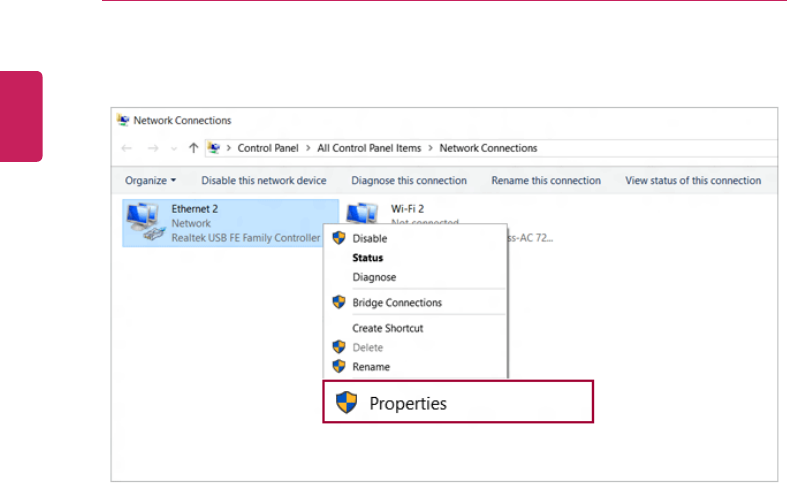Viewport: 790px width, 504px height.
Task: Go back with the back arrow
Action: coord(127,148)
